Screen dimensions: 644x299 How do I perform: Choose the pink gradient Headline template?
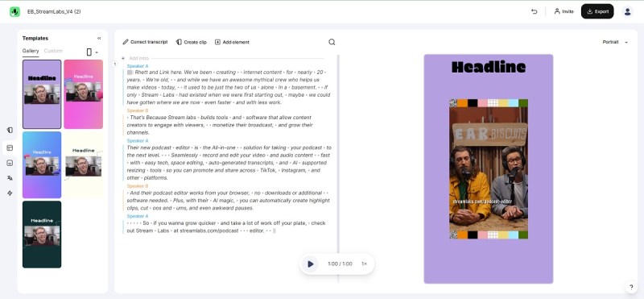tap(84, 94)
